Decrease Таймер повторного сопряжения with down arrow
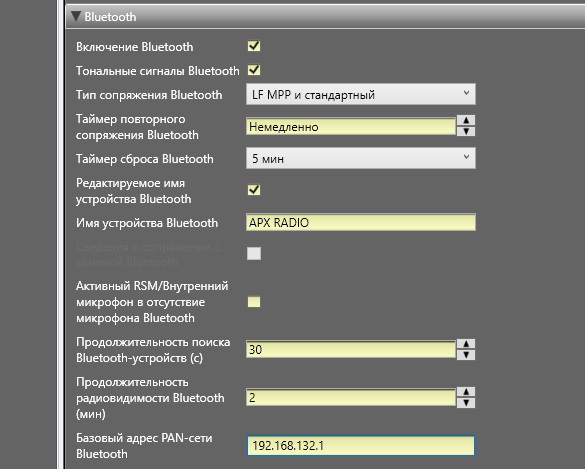585x469 pixels. point(466,131)
